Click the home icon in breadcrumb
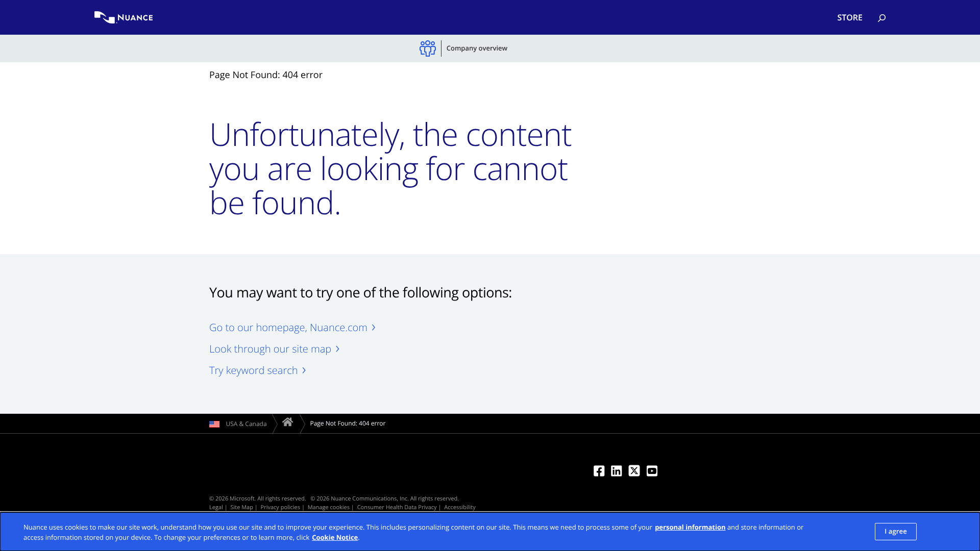Image resolution: width=980 pixels, height=551 pixels. pyautogui.click(x=287, y=422)
